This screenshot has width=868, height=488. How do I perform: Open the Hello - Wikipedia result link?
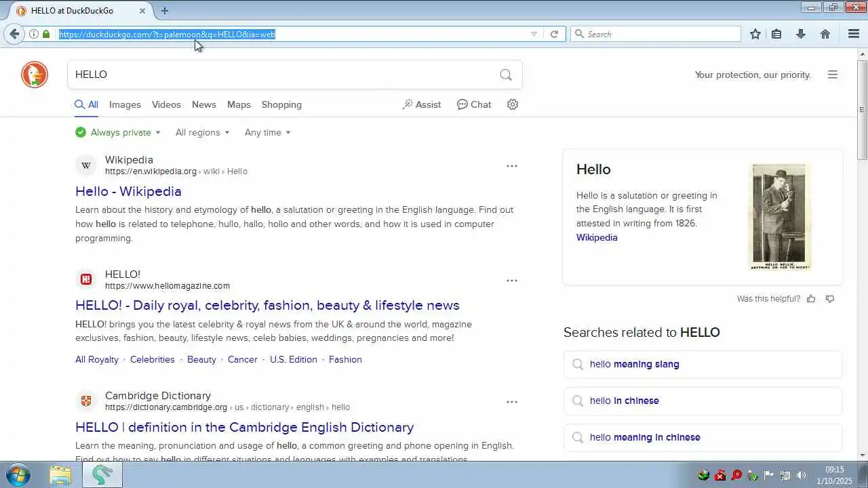tap(128, 191)
